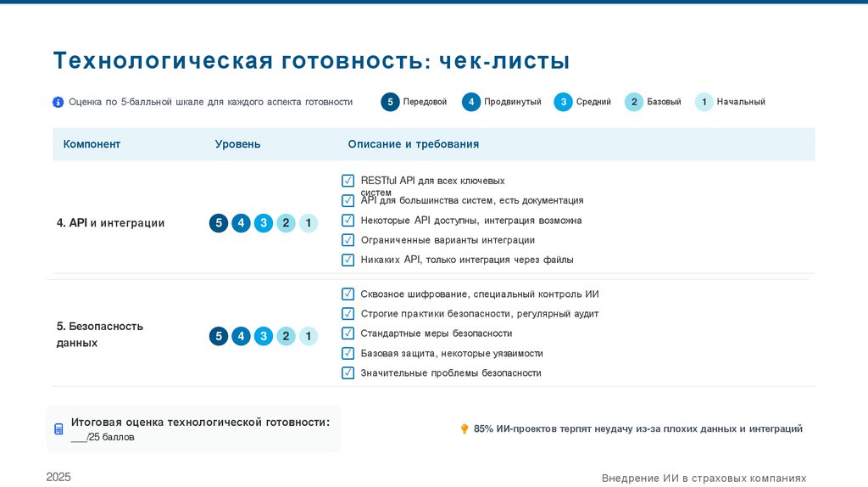Click text Значительные проблемы безопасности
This screenshot has height=487, width=868.
(451, 372)
